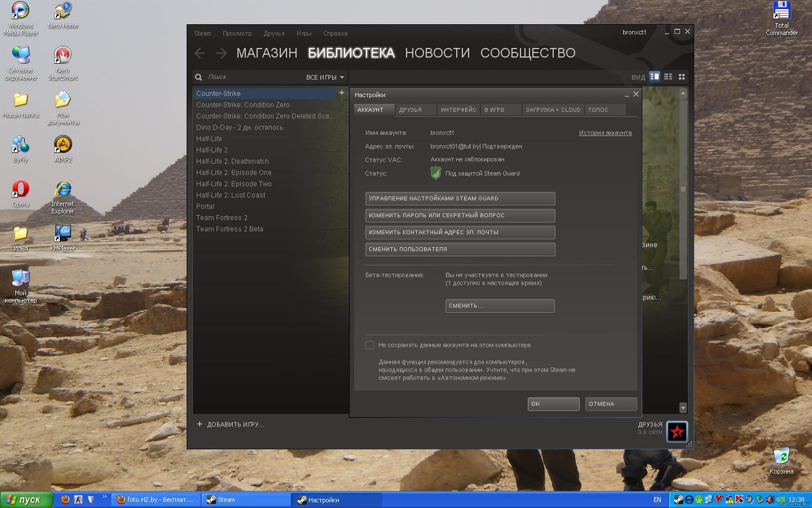Click ИЗМЕНИТЬ КОНТАКТНЫЙ АДРЕС ЭЛ. ПОЧТЫ

pyautogui.click(x=460, y=233)
